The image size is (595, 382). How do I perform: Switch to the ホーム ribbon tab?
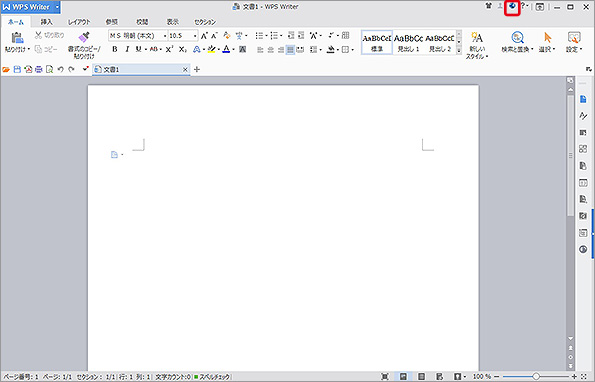coord(16,22)
